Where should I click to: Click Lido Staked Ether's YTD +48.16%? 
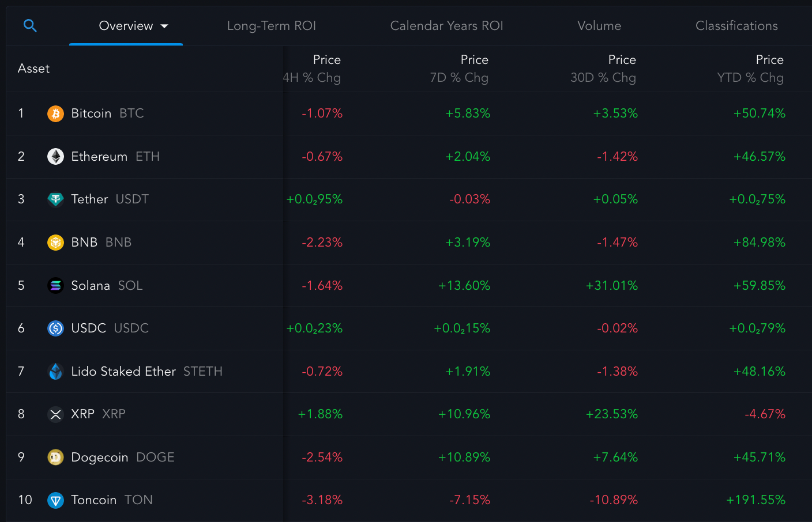[x=759, y=372]
